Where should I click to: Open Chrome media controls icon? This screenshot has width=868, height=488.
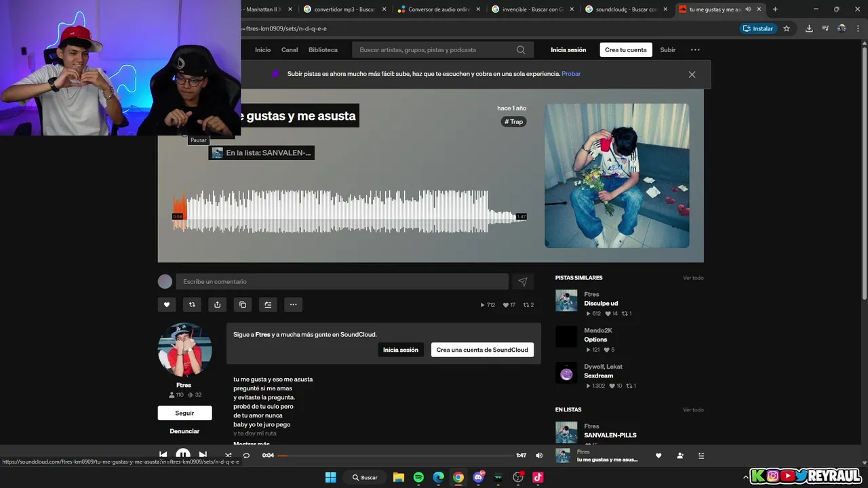point(825,28)
